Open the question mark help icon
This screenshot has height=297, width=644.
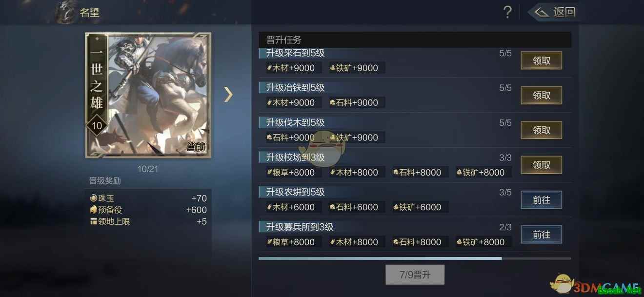tap(507, 12)
